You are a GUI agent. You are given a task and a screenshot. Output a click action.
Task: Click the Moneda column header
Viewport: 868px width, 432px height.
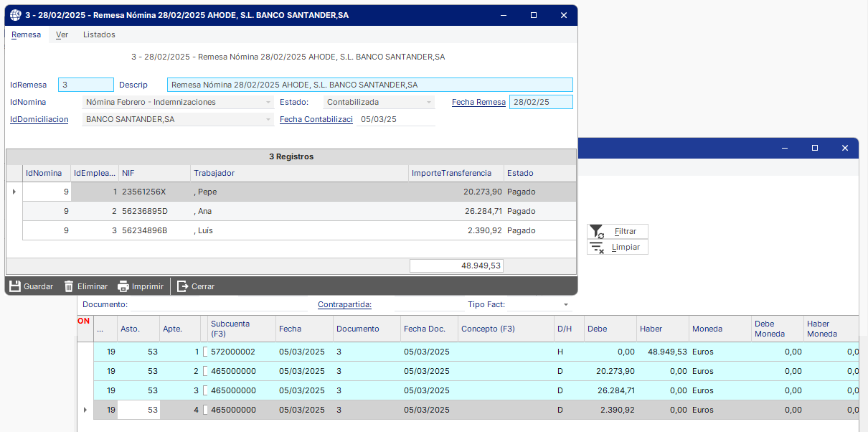pyautogui.click(x=720, y=329)
